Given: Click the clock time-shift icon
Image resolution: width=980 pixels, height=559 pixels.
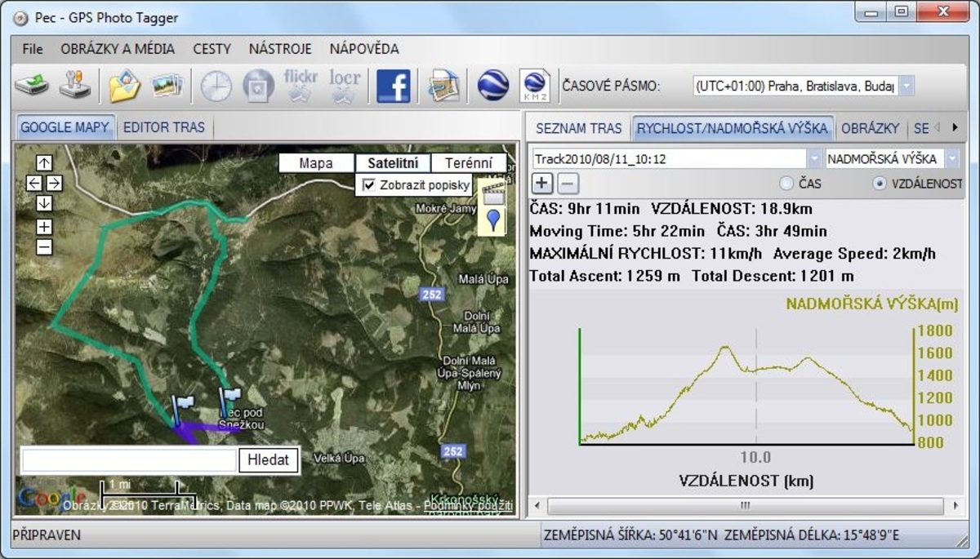Looking at the screenshot, I should click(x=216, y=86).
